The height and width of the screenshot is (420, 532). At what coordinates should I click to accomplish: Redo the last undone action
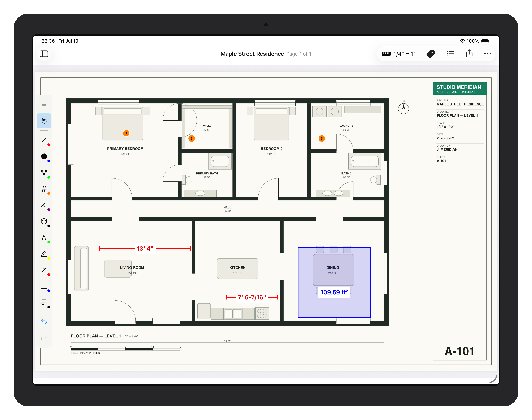point(44,338)
